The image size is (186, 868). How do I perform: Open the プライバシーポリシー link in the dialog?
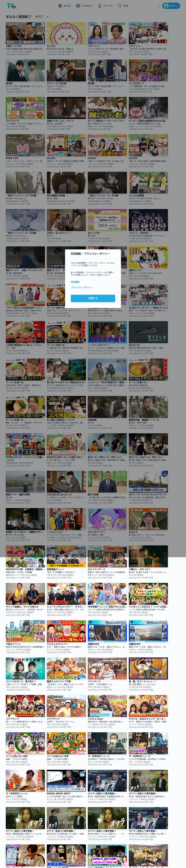(82, 287)
